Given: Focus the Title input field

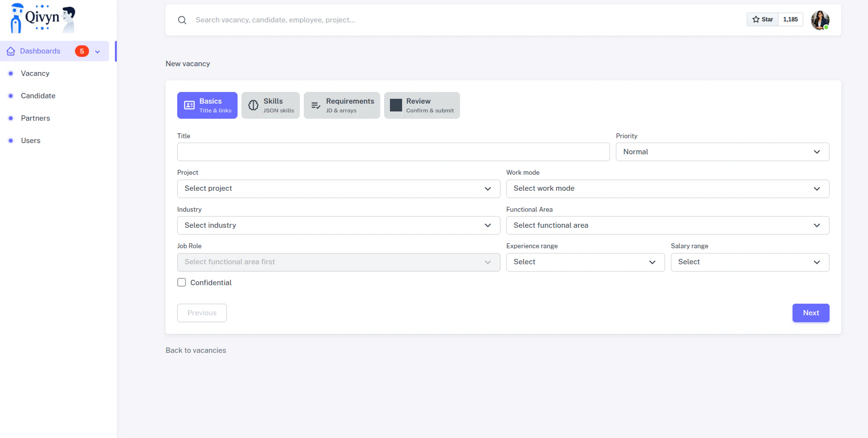Looking at the screenshot, I should coord(393,152).
